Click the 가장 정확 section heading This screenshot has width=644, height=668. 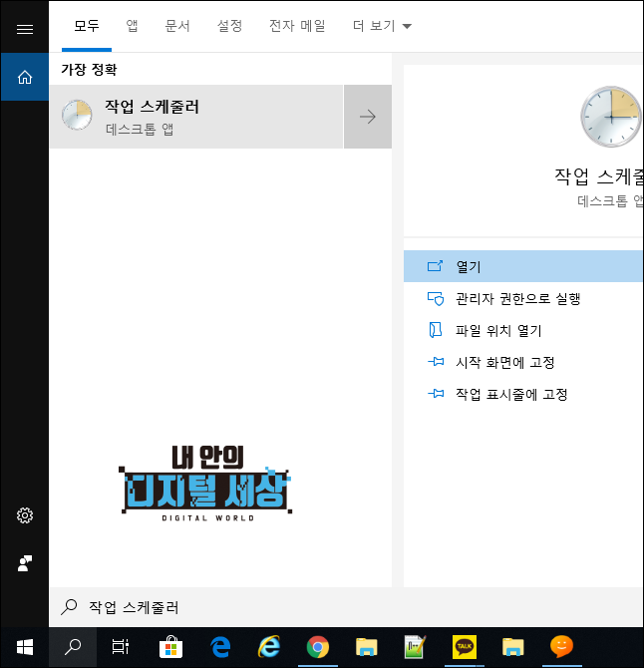click(x=89, y=69)
